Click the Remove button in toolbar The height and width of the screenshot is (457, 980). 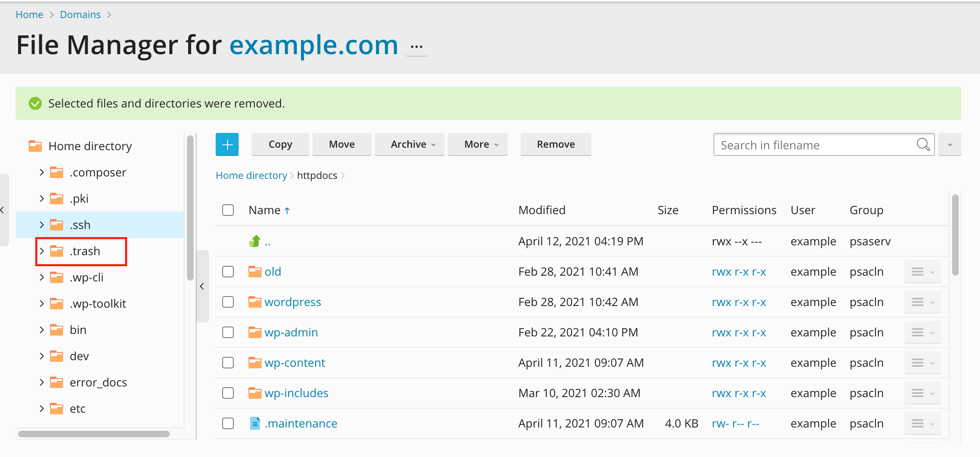(x=556, y=144)
